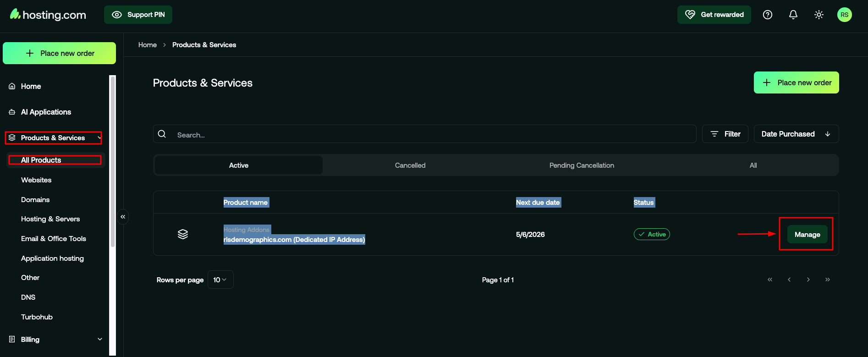
Task: Collapse the sidebar with double-chevron button
Action: 123,217
